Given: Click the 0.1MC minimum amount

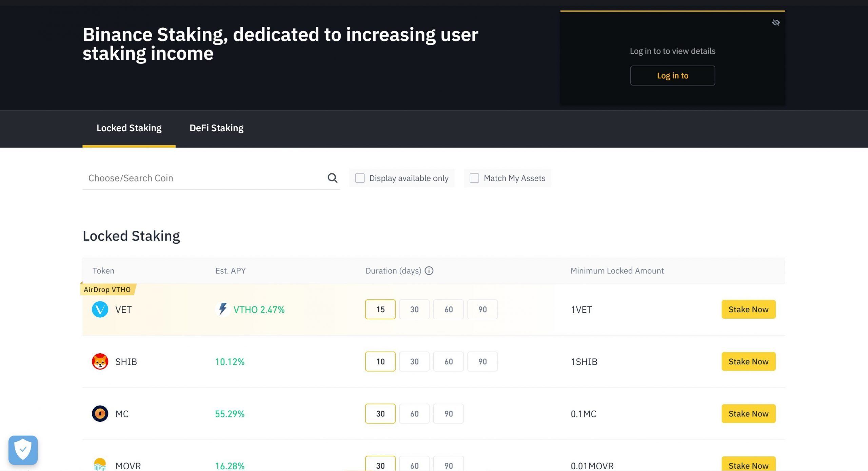Looking at the screenshot, I should click(584, 414).
